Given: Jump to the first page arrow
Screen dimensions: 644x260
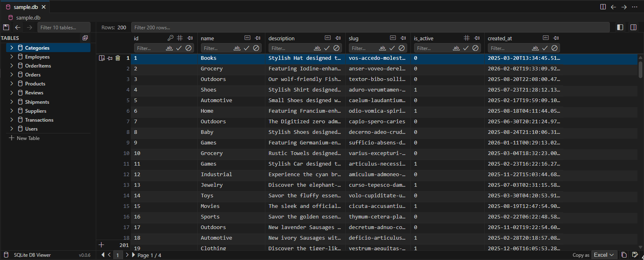Looking at the screenshot, I should point(103,255).
